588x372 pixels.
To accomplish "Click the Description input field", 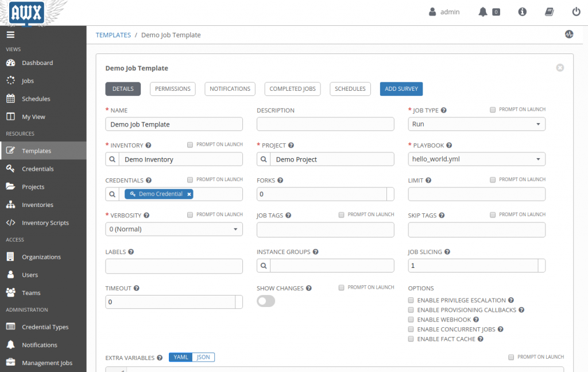I will pos(326,124).
